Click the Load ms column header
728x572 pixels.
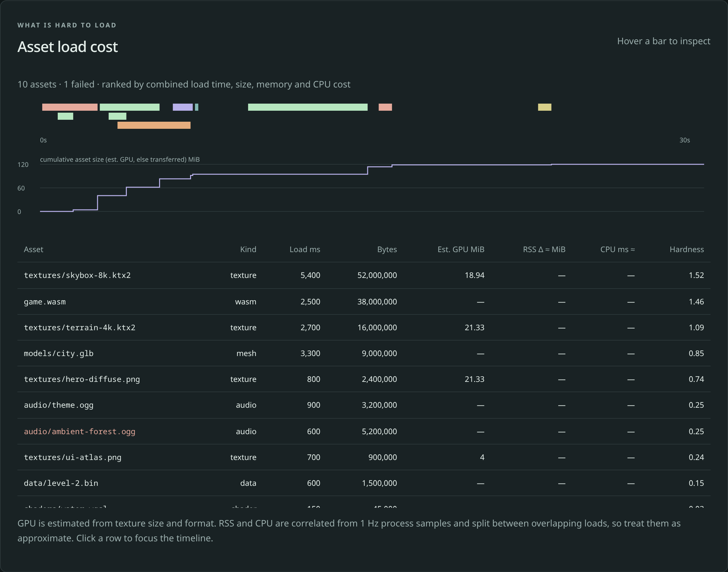(x=305, y=250)
